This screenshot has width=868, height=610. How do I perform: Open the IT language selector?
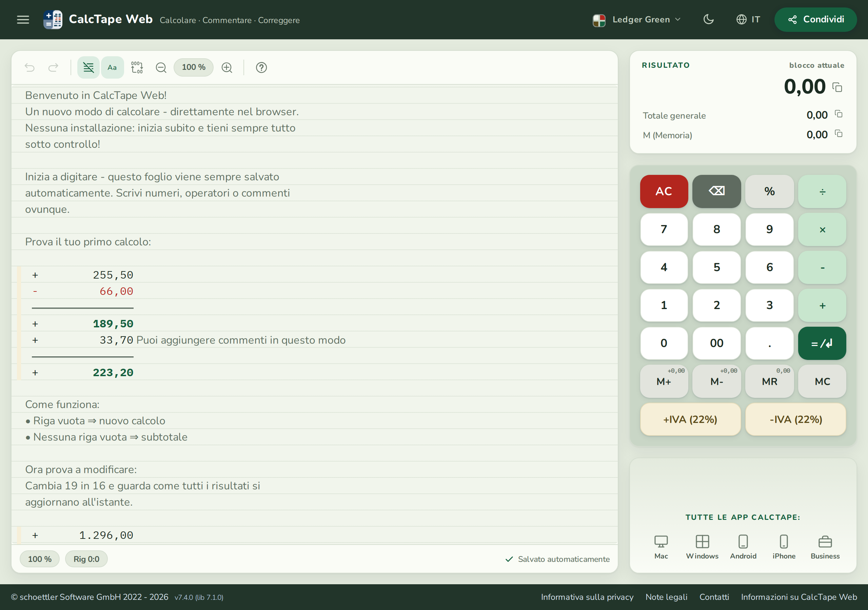748,19
